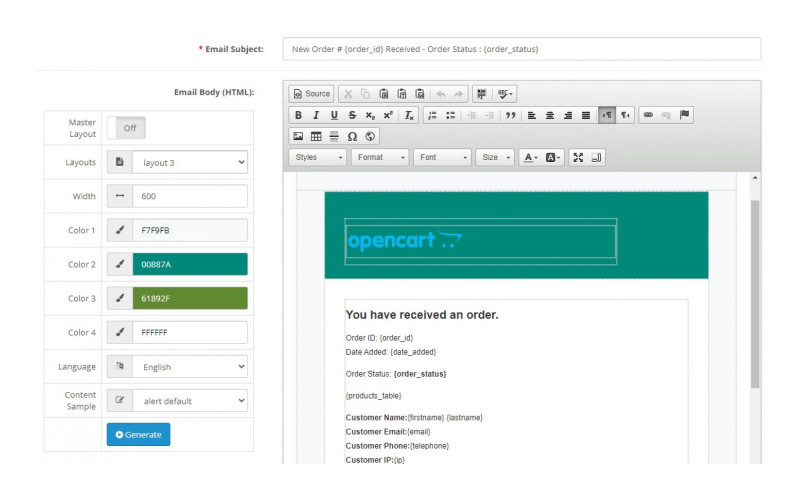Insert special character (Omega icon)
Image resolution: width=800 pixels, height=500 pixels.
tap(352, 136)
